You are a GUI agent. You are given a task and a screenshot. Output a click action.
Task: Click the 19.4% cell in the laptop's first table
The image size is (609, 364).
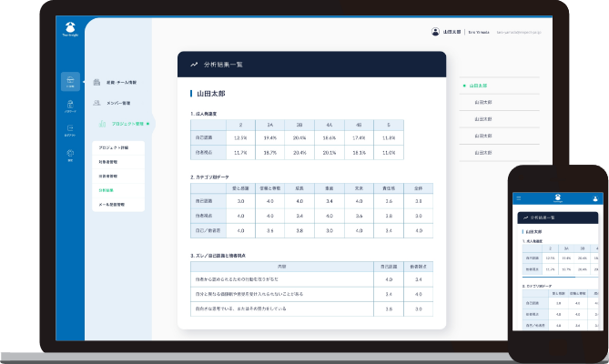(x=270, y=137)
